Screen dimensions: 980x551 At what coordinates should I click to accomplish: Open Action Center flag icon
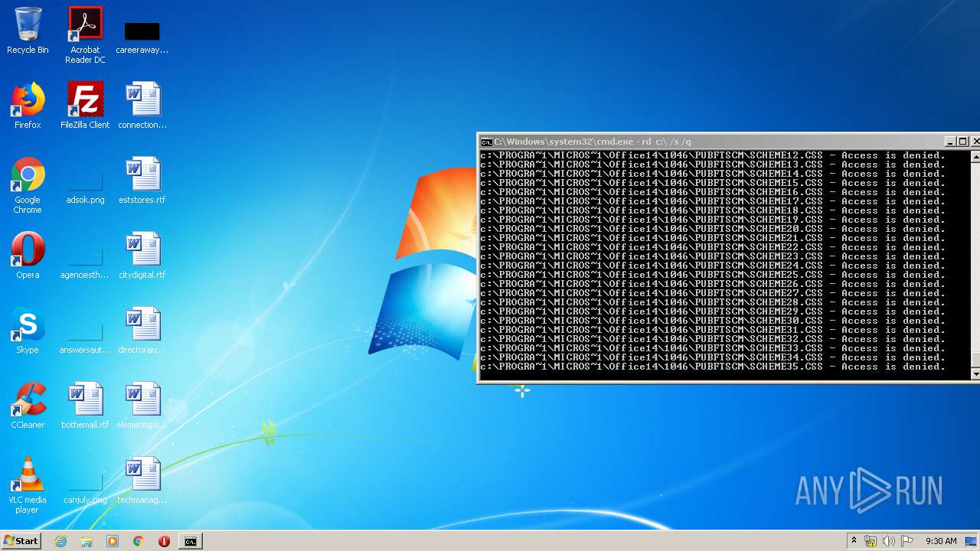(x=907, y=541)
